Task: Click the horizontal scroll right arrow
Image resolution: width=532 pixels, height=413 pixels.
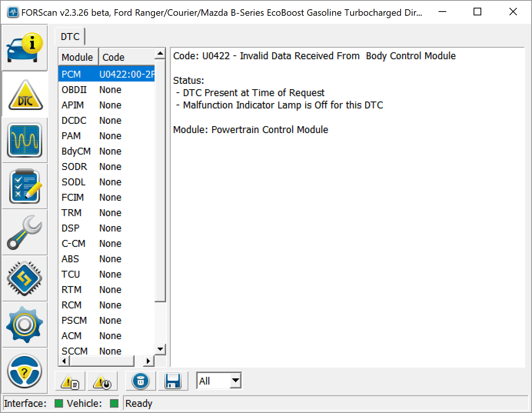Action: coord(148,361)
